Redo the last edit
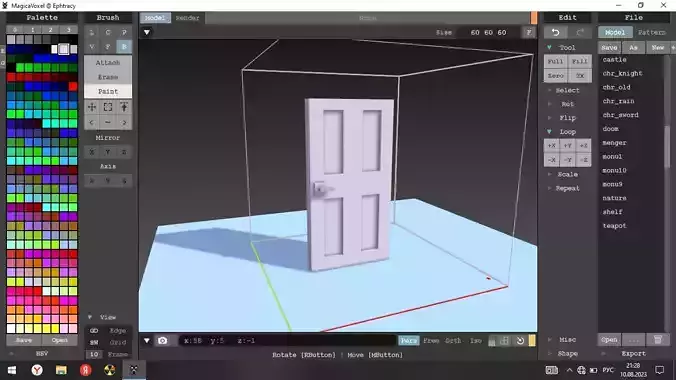 click(580, 32)
